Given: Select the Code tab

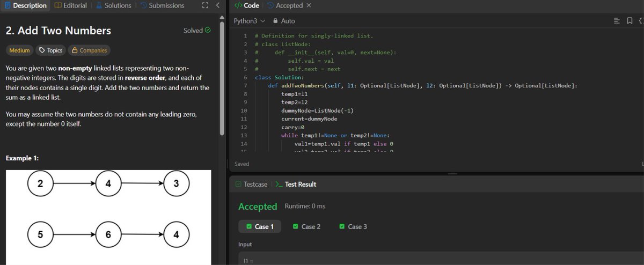Looking at the screenshot, I should point(246,5).
